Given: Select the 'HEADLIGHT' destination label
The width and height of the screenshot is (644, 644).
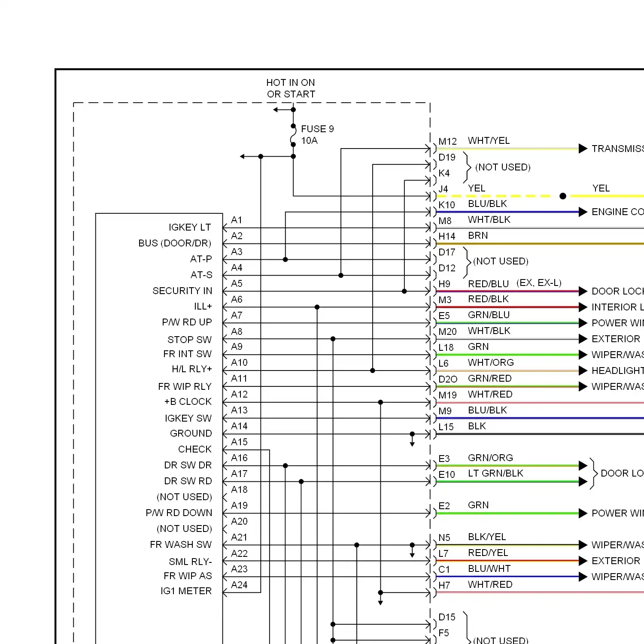Looking at the screenshot, I should coord(617,371).
